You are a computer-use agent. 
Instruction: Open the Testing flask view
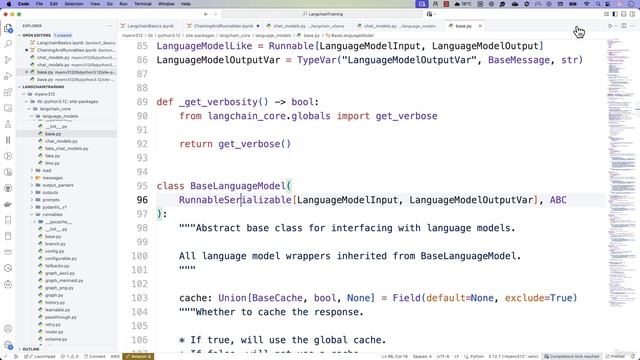click(8, 124)
